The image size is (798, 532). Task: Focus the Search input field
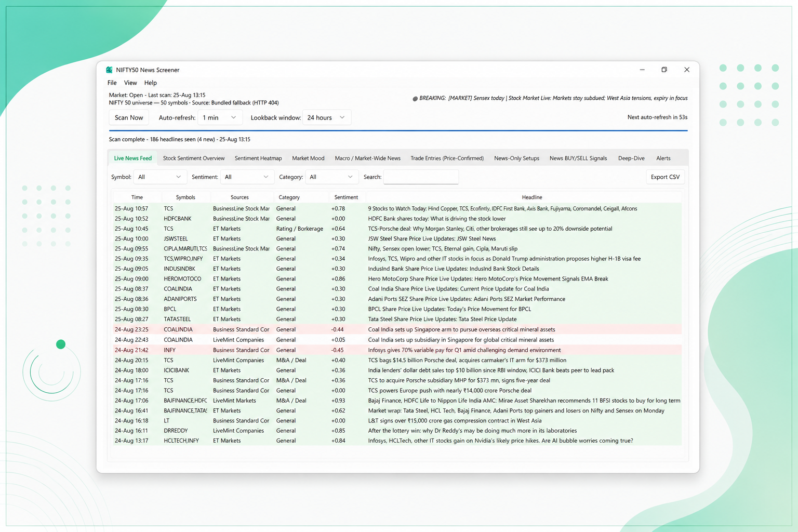(421, 177)
